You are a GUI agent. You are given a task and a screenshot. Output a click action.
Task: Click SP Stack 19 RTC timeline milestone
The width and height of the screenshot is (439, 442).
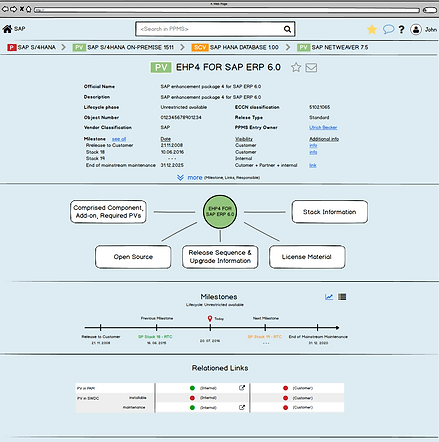click(x=265, y=328)
